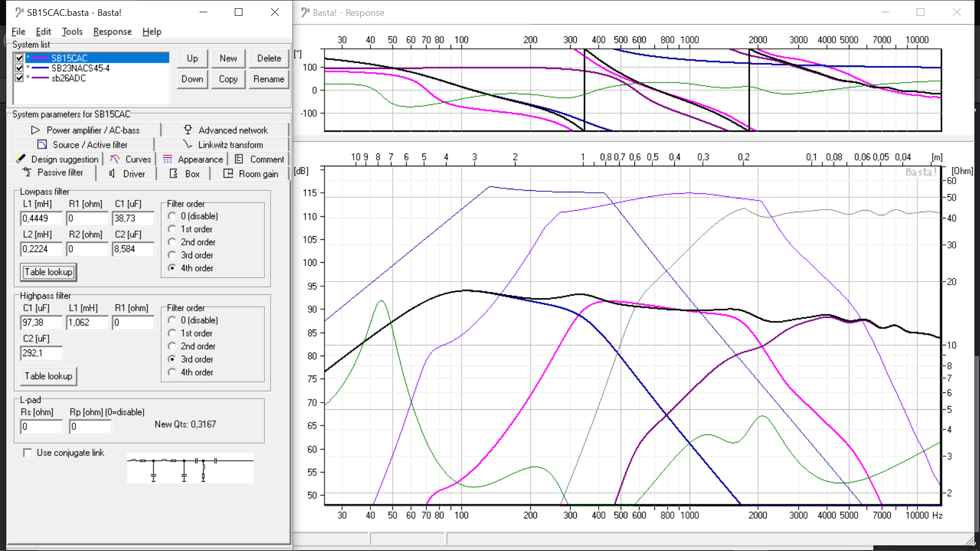Screen dimensions: 980x551
Task: Click the Room gain icon
Action: (228, 174)
